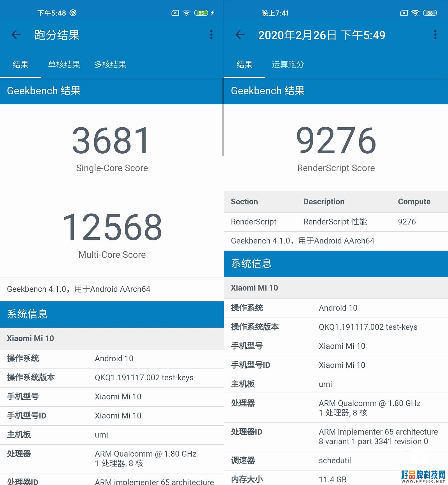Tap Android 10 value on left screen
This screenshot has width=448, height=485.
point(114,359)
